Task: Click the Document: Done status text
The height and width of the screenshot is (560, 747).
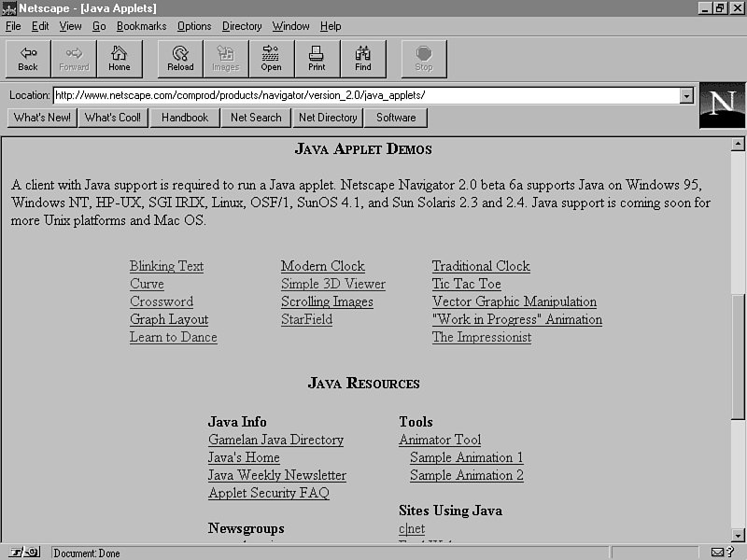Action: [87, 553]
